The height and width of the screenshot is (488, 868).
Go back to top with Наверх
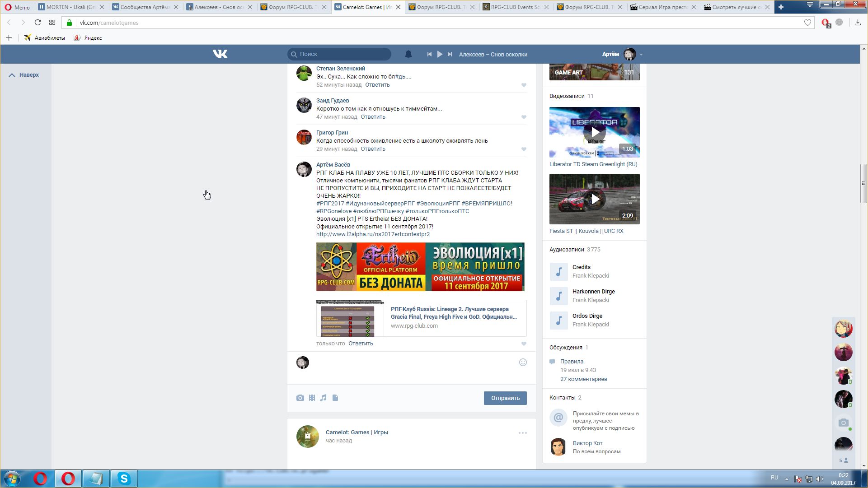point(24,75)
